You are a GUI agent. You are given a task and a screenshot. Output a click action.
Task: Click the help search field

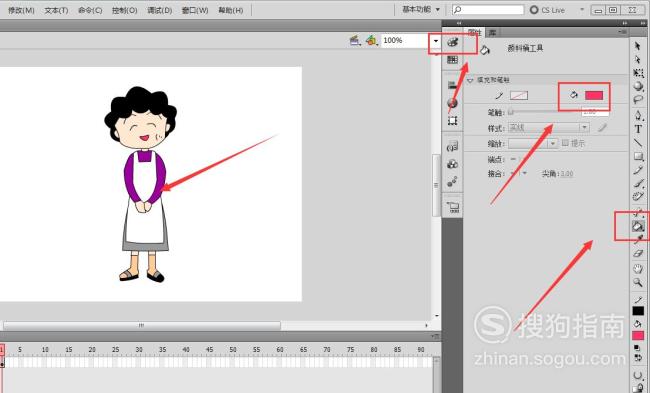point(488,9)
